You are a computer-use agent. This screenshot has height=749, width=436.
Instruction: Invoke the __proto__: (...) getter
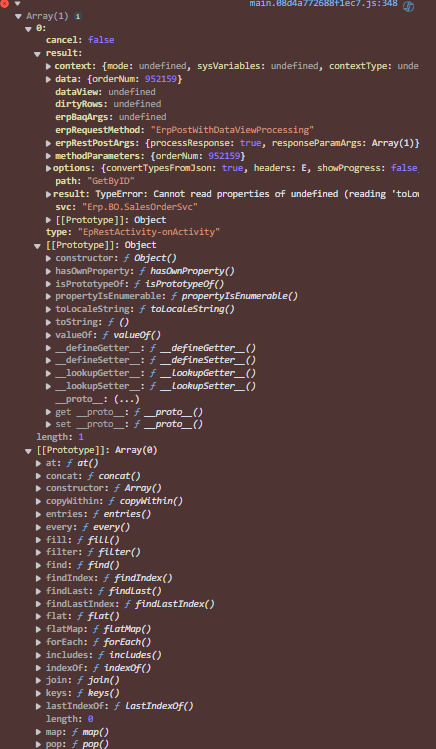127,399
